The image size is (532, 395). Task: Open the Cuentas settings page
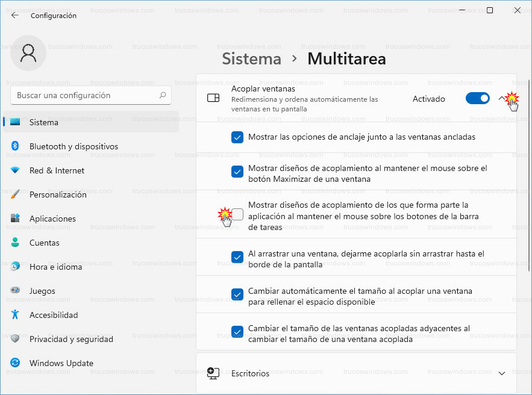[44, 243]
